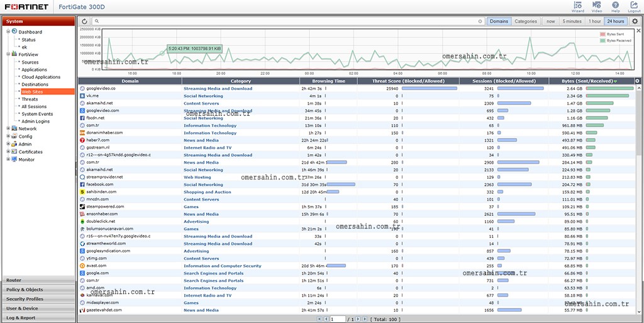Open the FortiView settings gear
The image size is (644, 323).
[635, 21]
